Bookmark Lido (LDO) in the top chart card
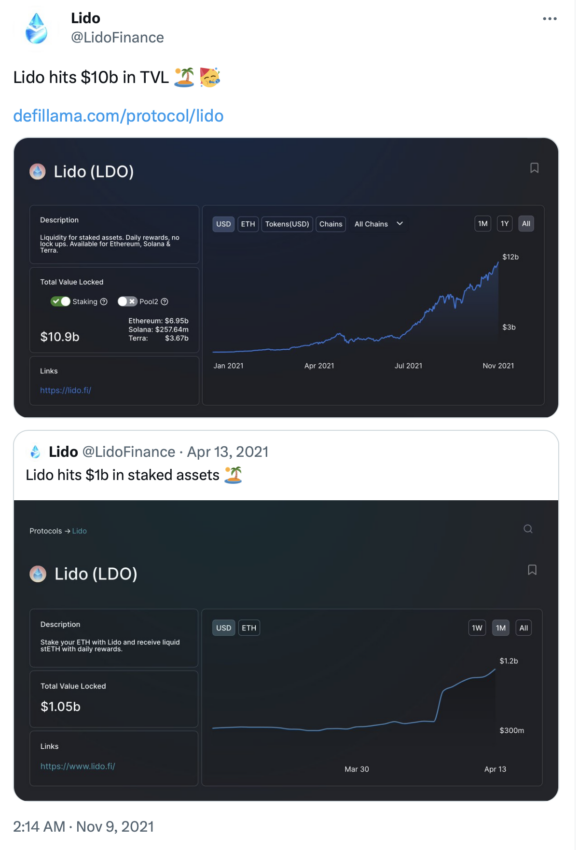The height and width of the screenshot is (850, 578). coord(534,168)
